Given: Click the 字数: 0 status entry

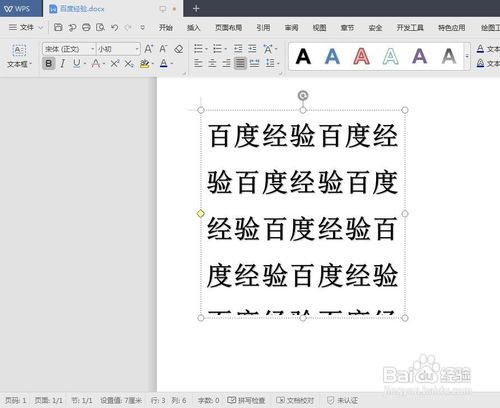Looking at the screenshot, I should pyautogui.click(x=208, y=400).
